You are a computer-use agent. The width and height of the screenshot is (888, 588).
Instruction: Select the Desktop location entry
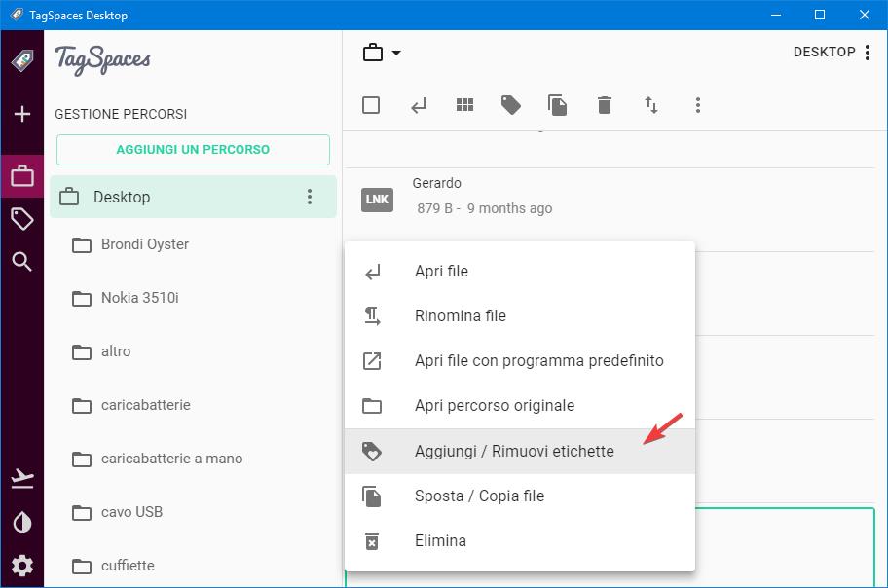point(193,197)
